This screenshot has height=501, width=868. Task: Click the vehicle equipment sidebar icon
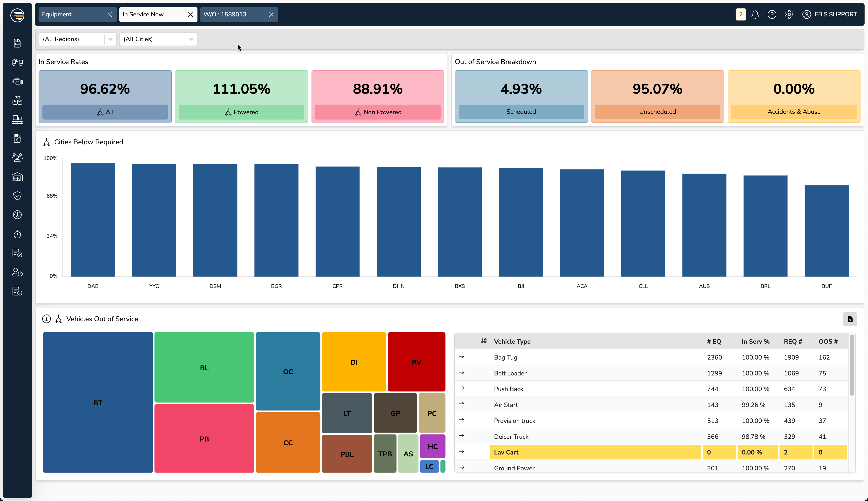coord(17,62)
